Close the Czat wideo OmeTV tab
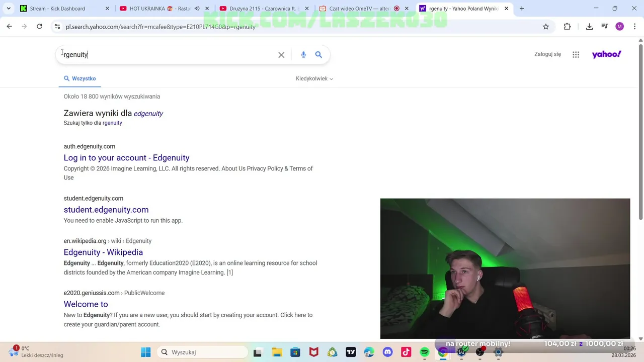644x362 pixels. 407,9
